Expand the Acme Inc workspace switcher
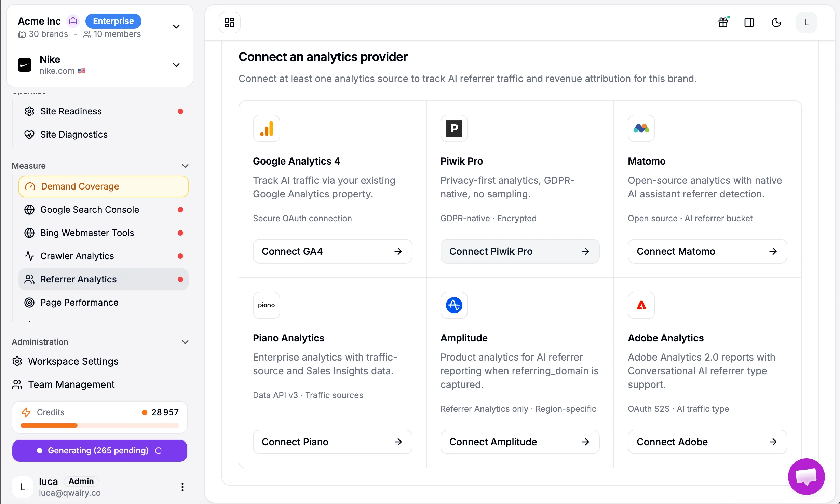The image size is (840, 504). pos(176,27)
